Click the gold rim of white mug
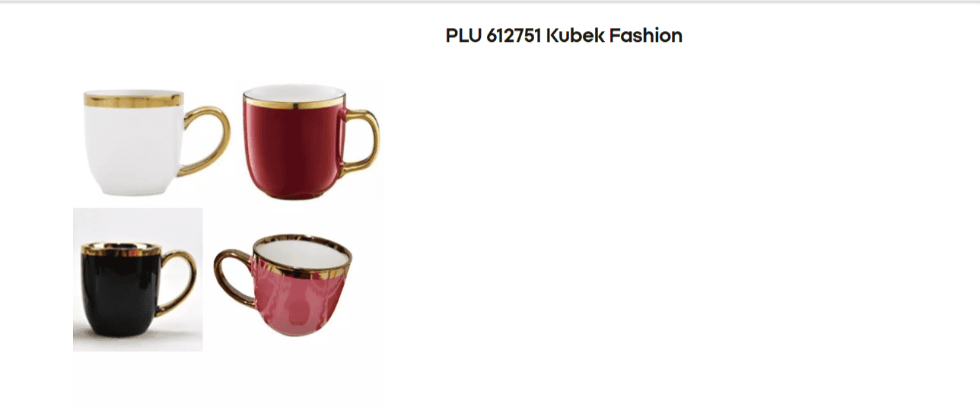Viewport: 980px width, 420px height. coord(133,100)
